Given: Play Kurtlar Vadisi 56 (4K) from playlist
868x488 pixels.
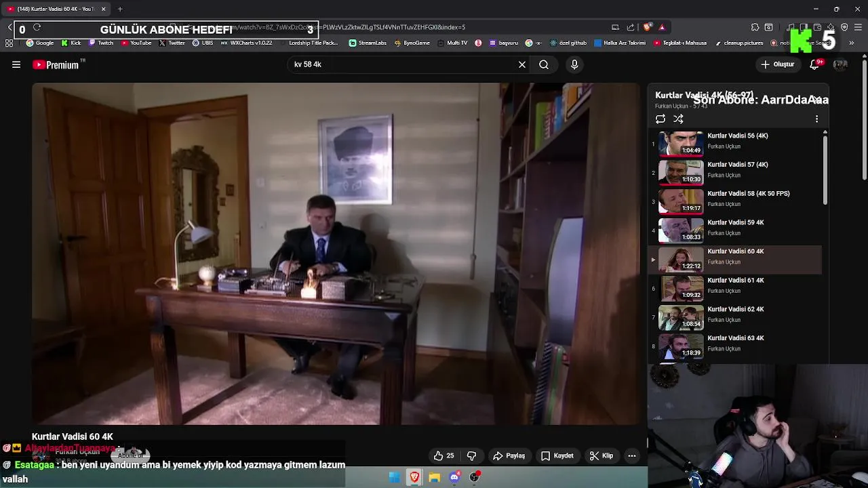Looking at the screenshot, I should [x=735, y=143].
